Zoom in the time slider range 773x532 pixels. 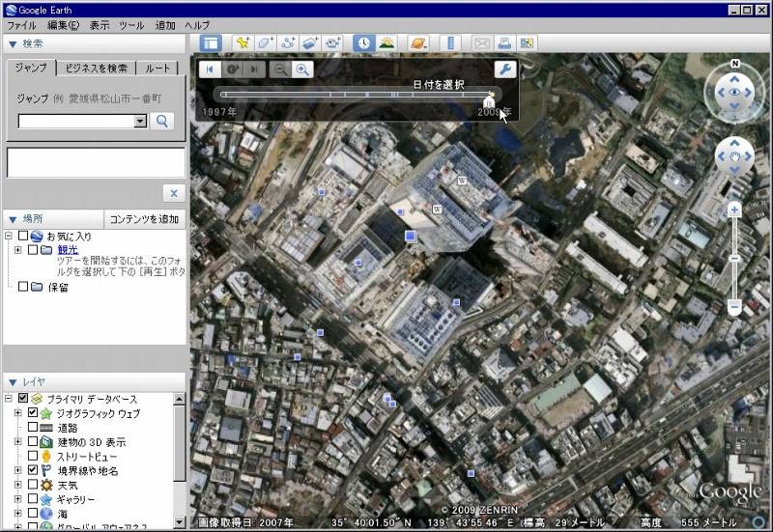click(302, 70)
